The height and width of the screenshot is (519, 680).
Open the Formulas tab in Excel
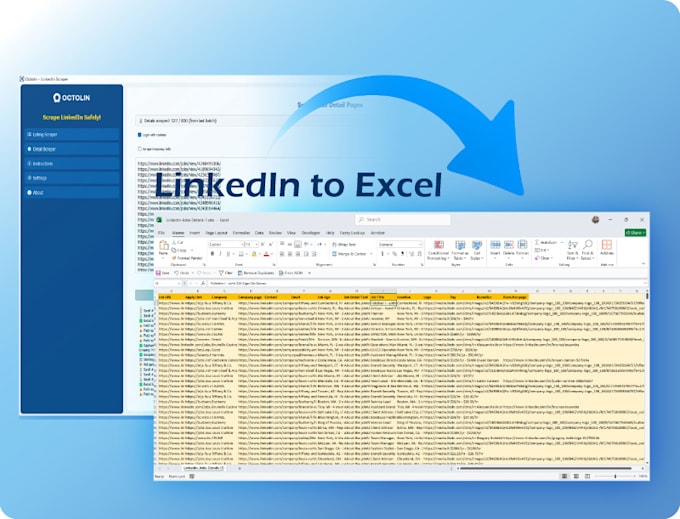[x=241, y=233]
